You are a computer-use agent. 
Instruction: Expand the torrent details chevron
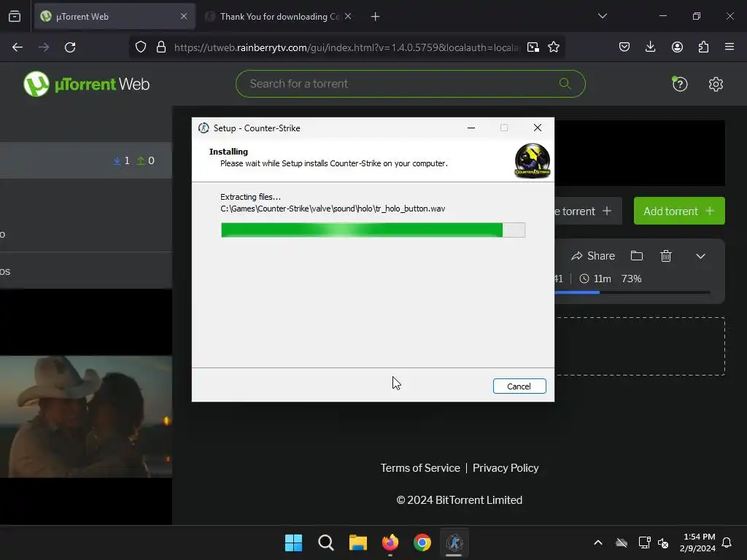[x=700, y=256]
